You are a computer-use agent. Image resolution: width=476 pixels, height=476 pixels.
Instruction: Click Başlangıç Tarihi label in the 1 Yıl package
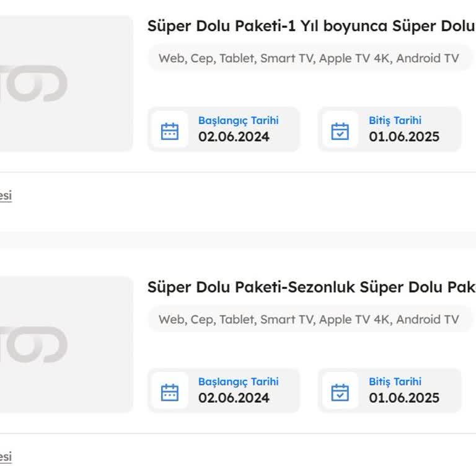[x=238, y=120]
